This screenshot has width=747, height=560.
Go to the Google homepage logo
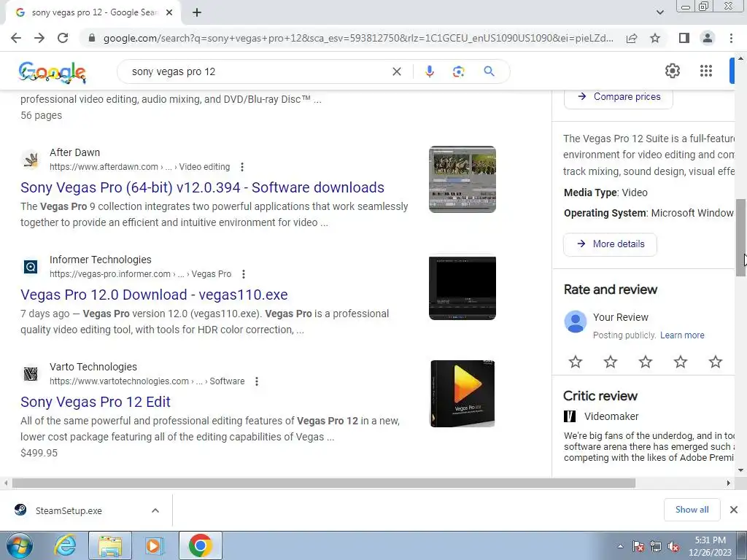click(x=53, y=72)
